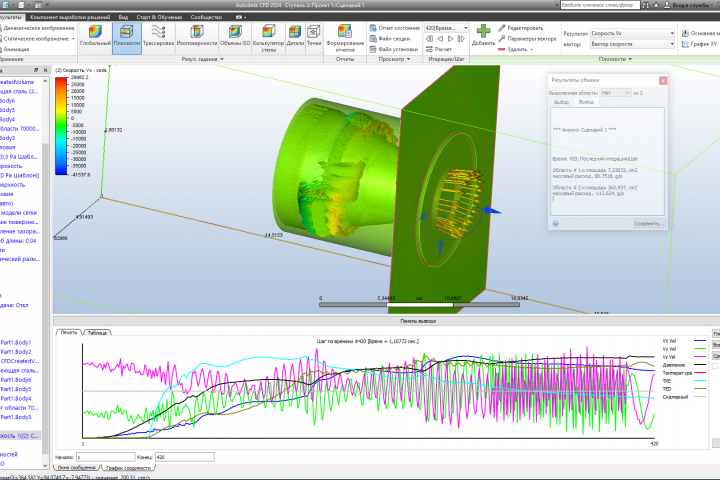The height and width of the screenshot is (480, 720).
Task: Click the Сохранить button in results dialog
Action: (x=649, y=224)
